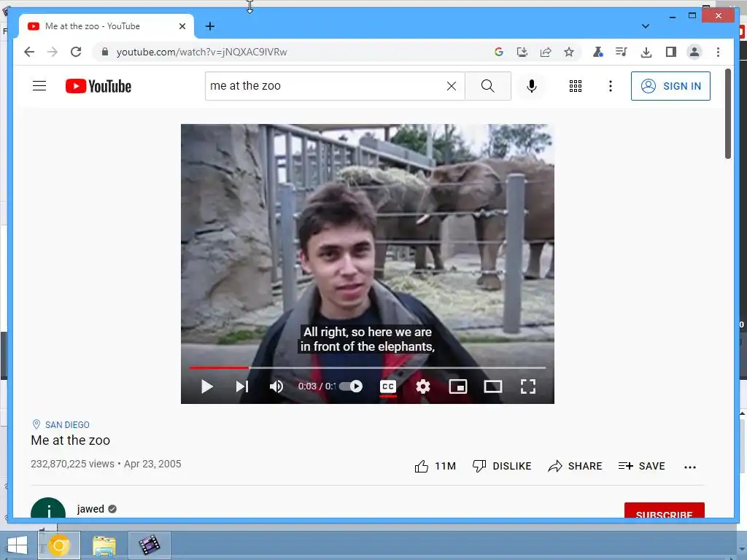Like the video (11M)
Image resolution: width=747 pixels, height=560 pixels.
[435, 466]
